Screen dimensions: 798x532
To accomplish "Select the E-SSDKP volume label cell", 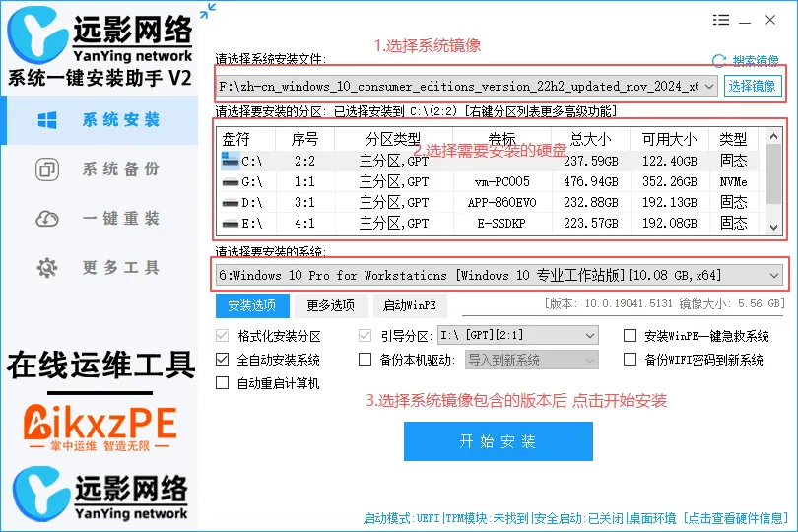I will 501,223.
